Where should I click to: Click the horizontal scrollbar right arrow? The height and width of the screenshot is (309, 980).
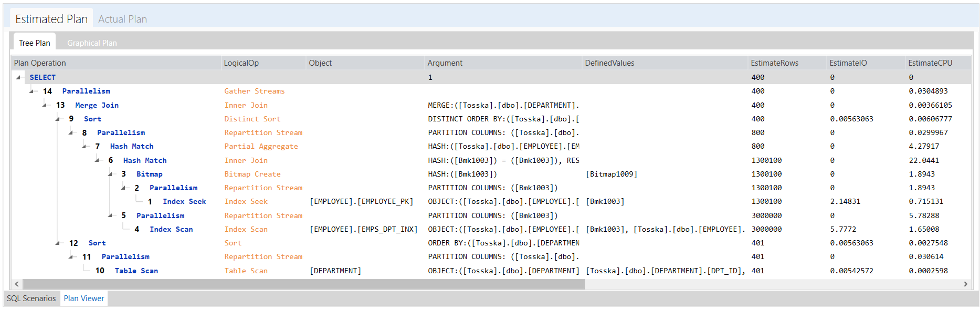965,284
